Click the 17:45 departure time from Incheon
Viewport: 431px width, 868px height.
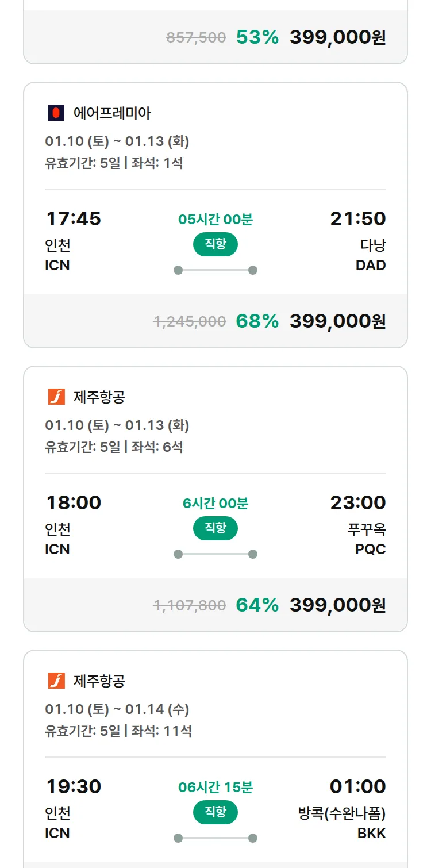pos(74,218)
